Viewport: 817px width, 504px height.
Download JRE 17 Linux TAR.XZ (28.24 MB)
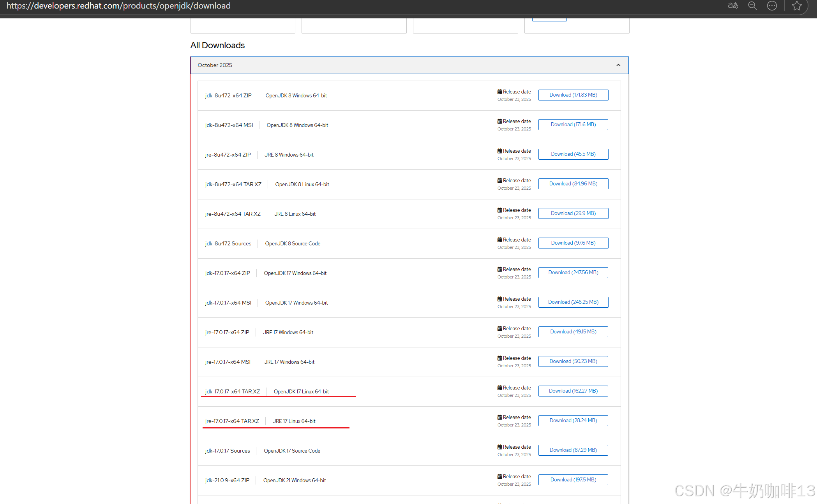tap(573, 421)
